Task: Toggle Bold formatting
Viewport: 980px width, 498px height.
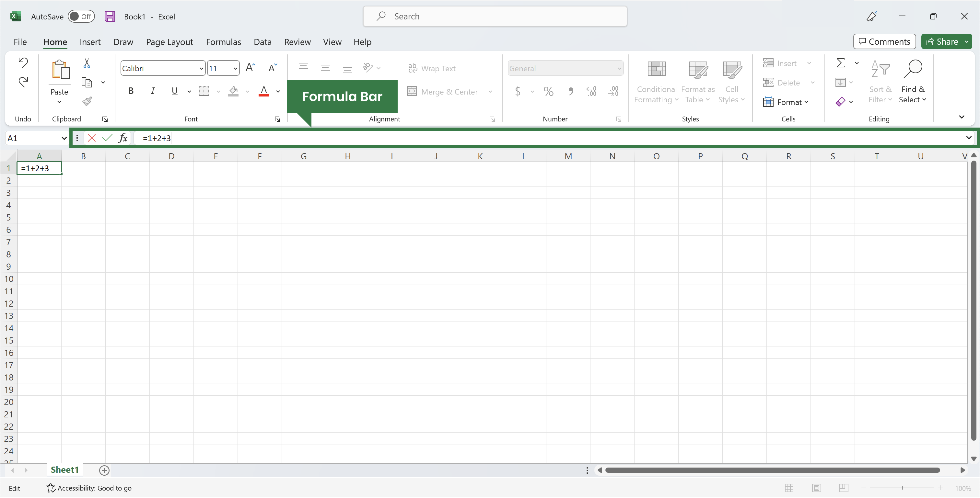Action: coord(131,91)
